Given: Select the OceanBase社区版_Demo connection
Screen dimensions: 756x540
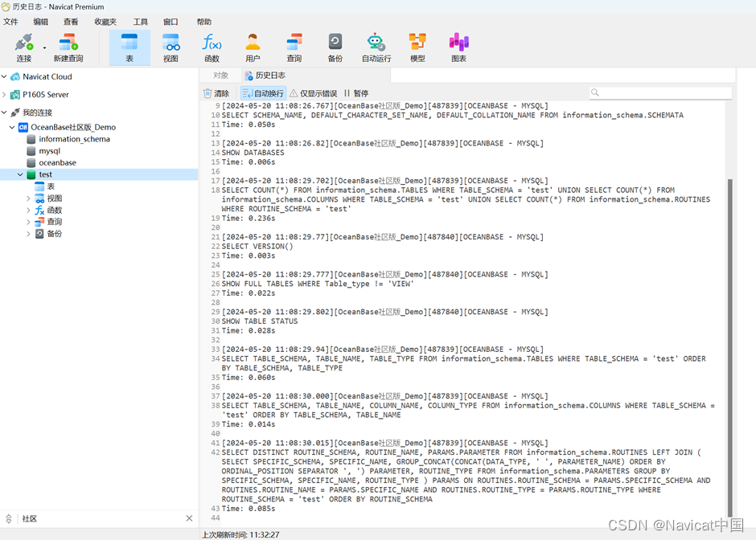Looking at the screenshot, I should click(x=73, y=127).
